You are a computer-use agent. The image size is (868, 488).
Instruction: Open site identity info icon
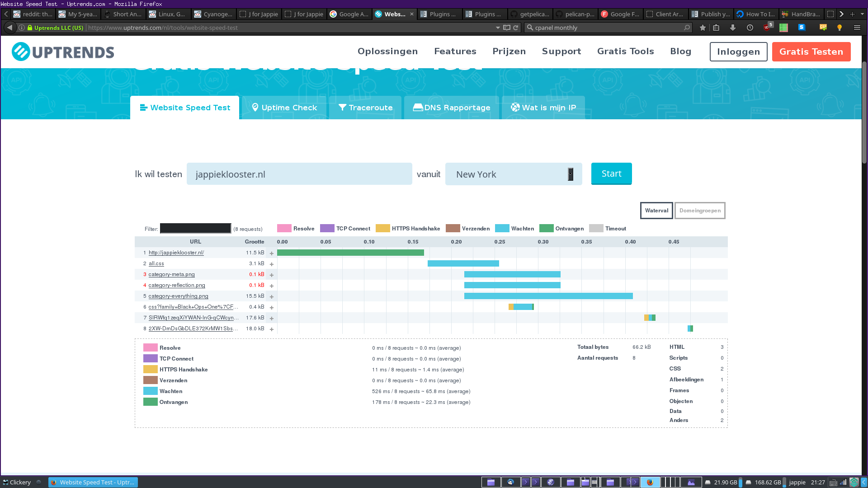pos(21,28)
